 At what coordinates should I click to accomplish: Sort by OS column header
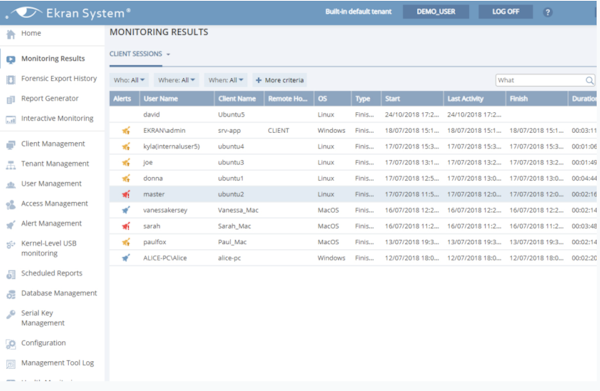tap(332, 99)
